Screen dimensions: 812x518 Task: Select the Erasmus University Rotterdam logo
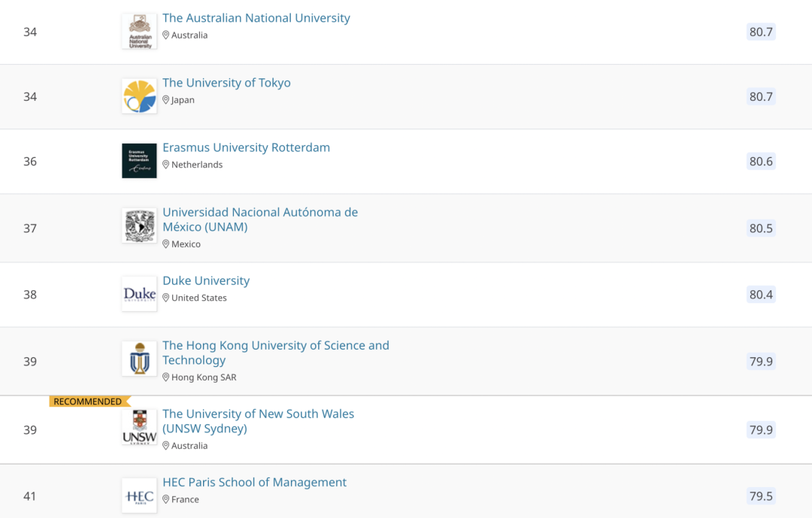[x=139, y=161]
